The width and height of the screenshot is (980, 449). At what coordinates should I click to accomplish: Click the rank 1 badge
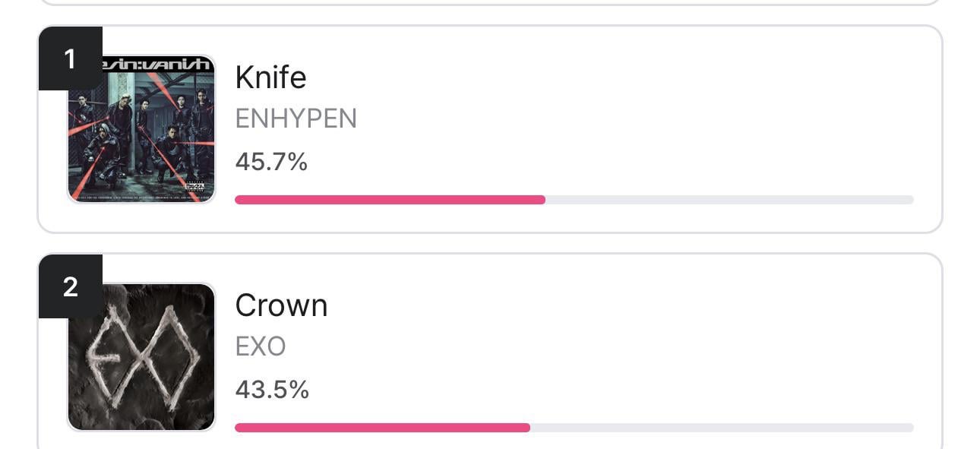[x=70, y=58]
